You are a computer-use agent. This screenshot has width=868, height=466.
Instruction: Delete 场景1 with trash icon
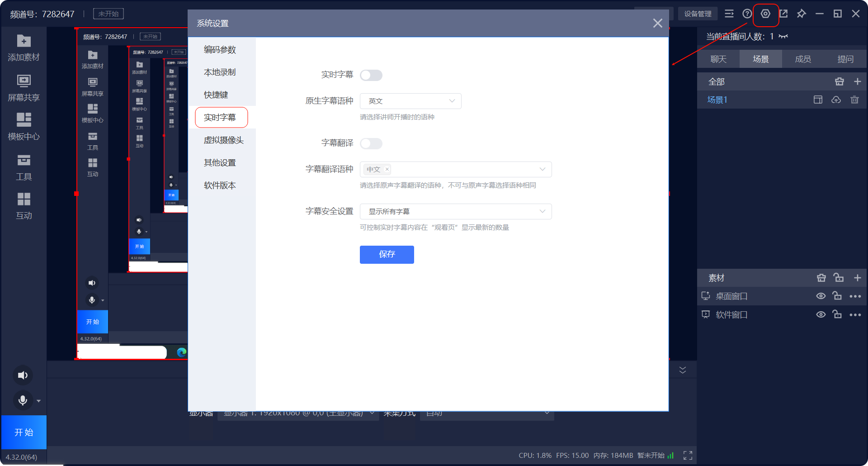[x=854, y=100]
